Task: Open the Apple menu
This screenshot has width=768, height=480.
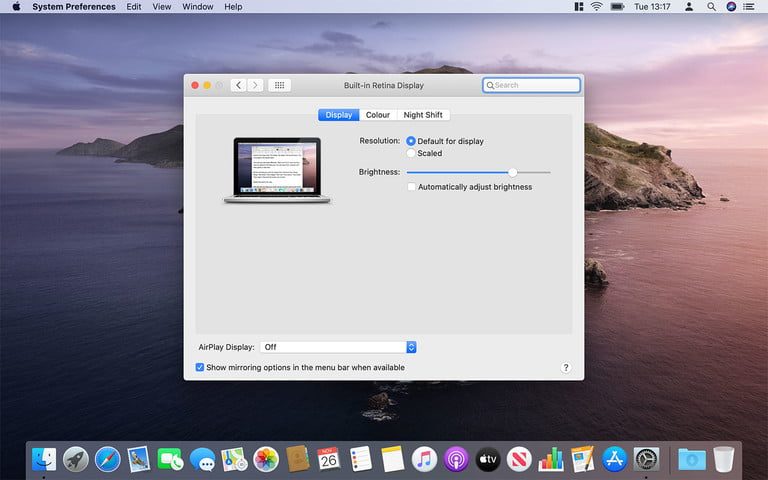Action: click(16, 6)
